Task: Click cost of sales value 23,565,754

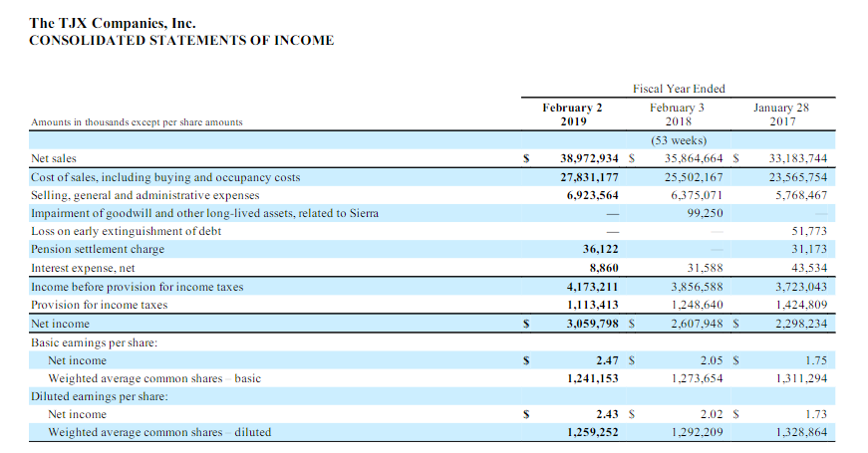Action: click(797, 177)
